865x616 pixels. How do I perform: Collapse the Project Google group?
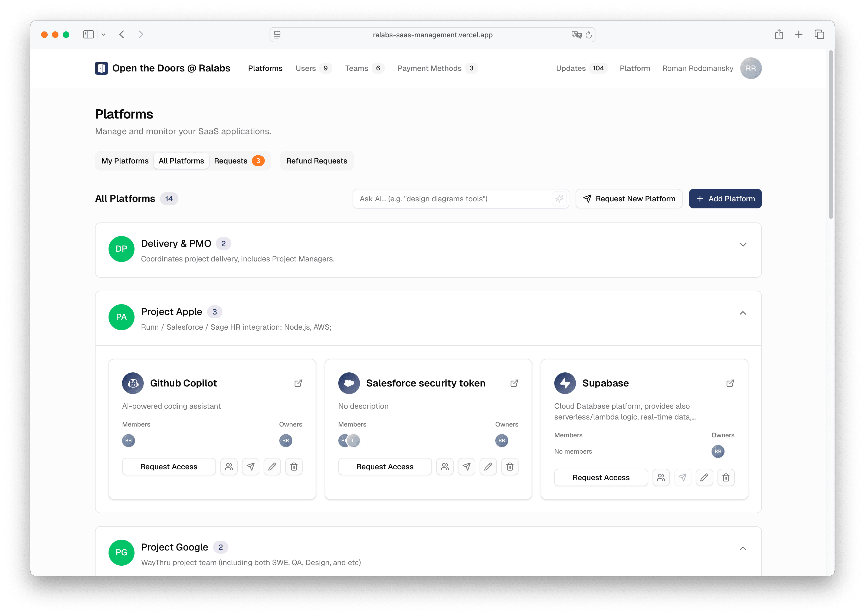pos(743,548)
